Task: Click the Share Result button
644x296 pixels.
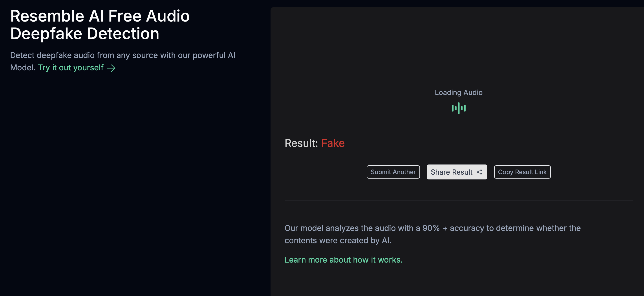Action: click(x=457, y=172)
